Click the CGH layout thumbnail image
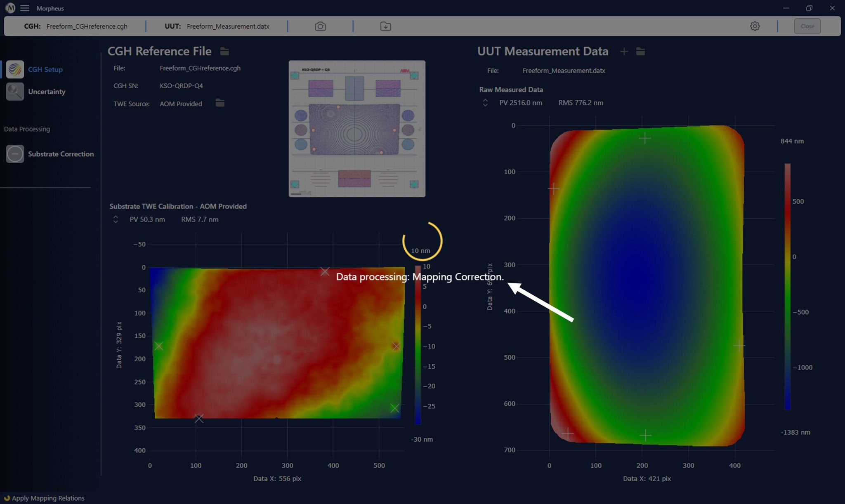This screenshot has height=504, width=845. point(357,129)
